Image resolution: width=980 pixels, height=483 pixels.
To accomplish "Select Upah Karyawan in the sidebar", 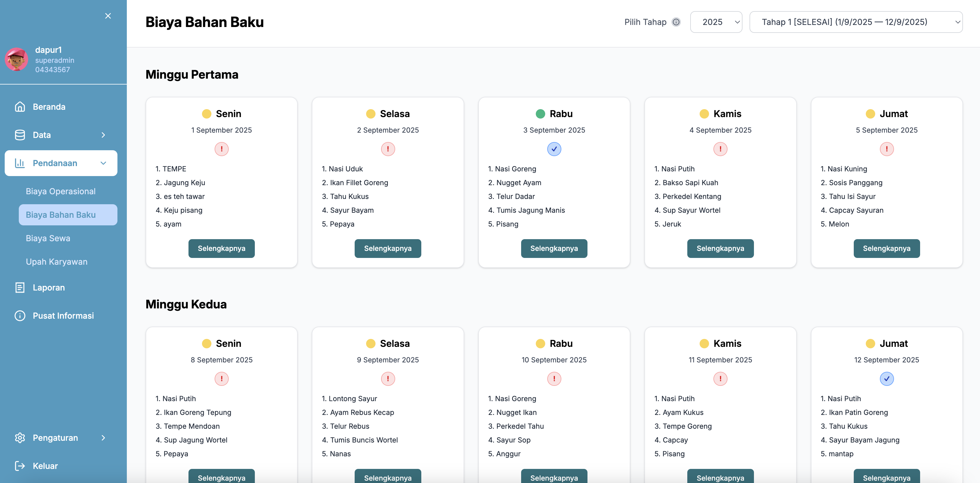I will 56,262.
